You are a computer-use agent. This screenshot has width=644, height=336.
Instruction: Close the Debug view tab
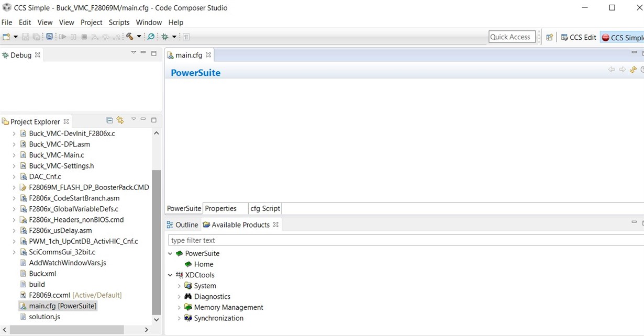tap(37, 55)
